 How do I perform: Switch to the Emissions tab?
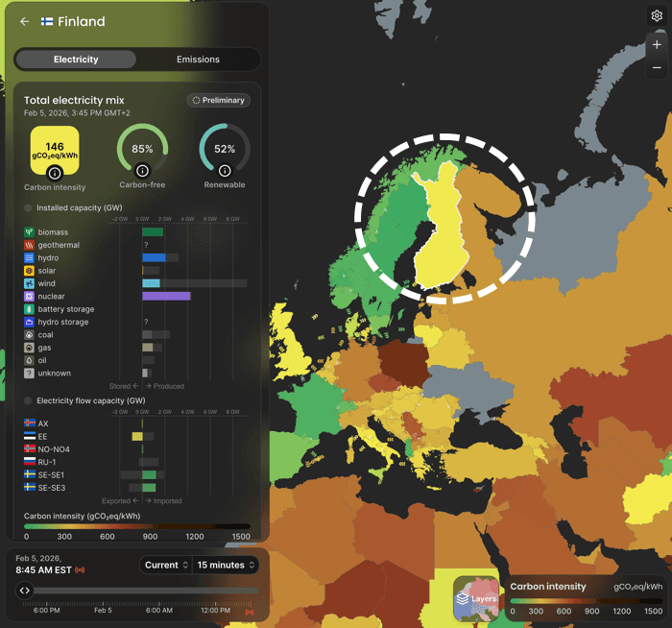[x=198, y=60]
